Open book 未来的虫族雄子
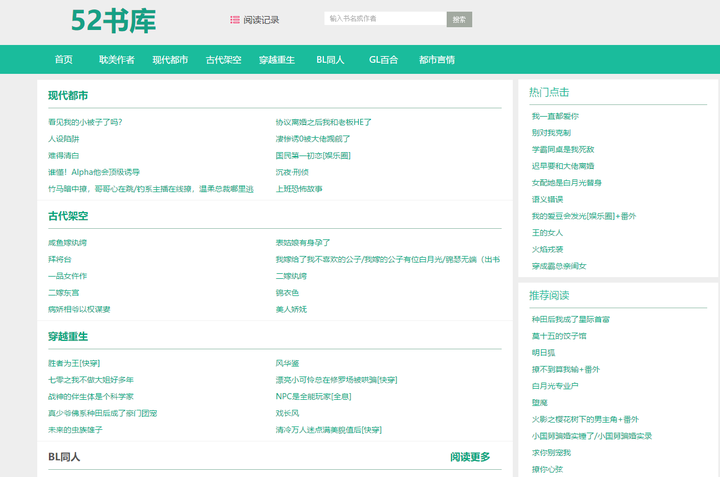This screenshot has height=477, width=720. (x=75, y=430)
